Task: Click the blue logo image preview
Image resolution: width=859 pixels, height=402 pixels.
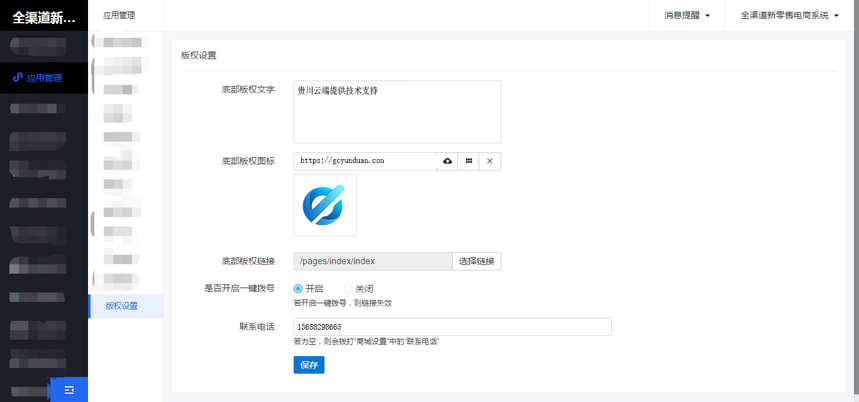Action: click(x=325, y=205)
